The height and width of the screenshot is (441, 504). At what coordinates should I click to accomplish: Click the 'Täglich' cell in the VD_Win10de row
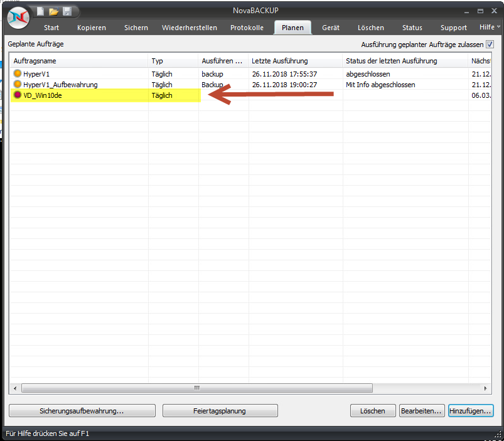[162, 95]
